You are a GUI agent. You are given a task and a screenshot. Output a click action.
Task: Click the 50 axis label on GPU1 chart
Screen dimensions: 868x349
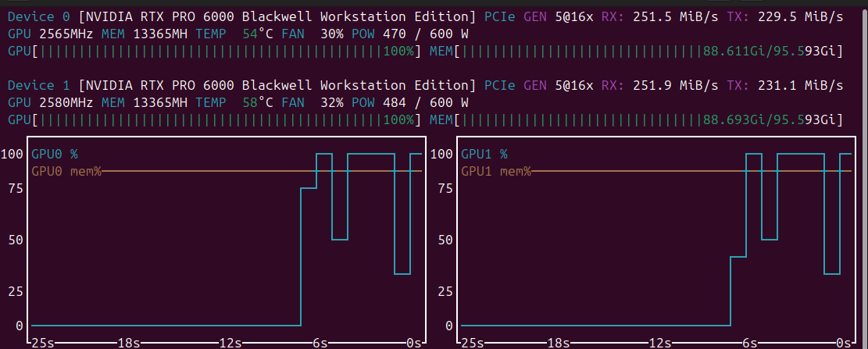point(445,240)
